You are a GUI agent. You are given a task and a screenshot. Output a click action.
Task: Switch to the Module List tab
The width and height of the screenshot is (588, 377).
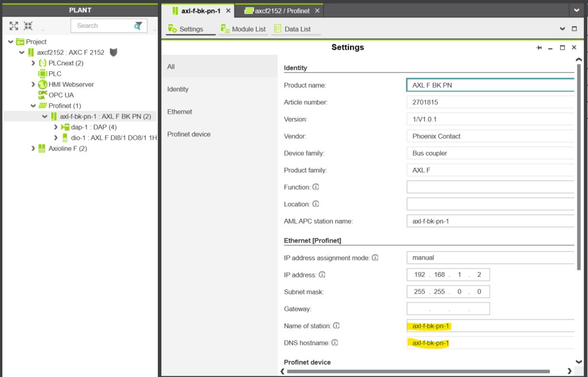[x=243, y=29]
